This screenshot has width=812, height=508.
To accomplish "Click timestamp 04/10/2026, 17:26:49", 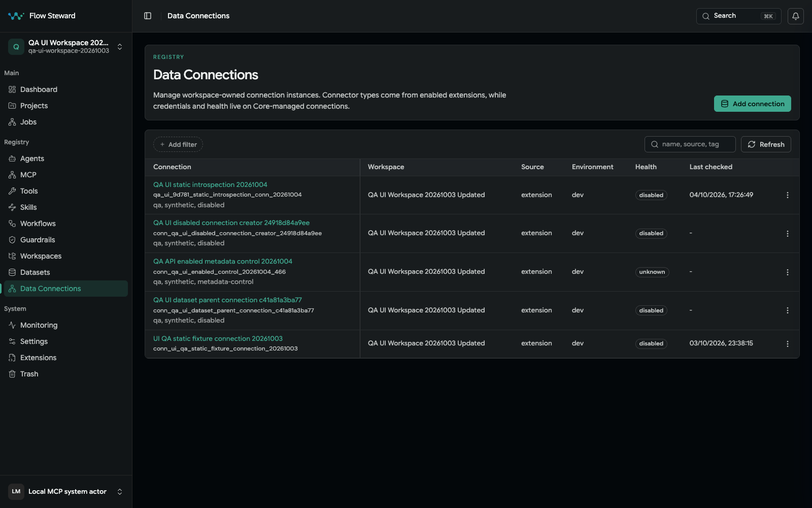I will [721, 195].
